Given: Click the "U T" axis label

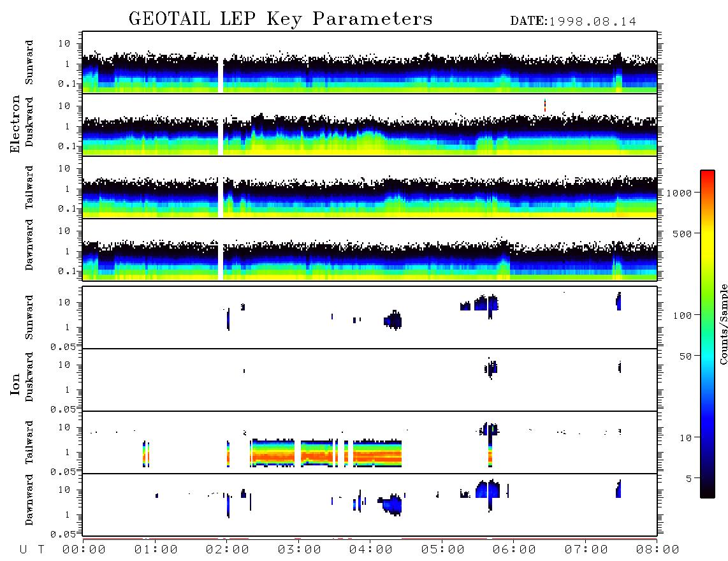Looking at the screenshot, I should pos(32,550).
